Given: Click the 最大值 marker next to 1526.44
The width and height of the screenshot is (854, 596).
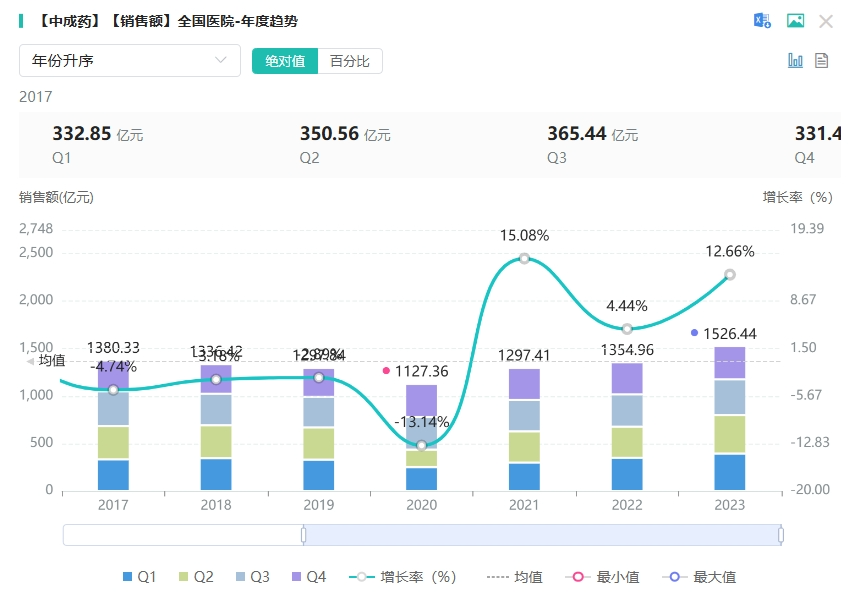Looking at the screenshot, I should (694, 332).
